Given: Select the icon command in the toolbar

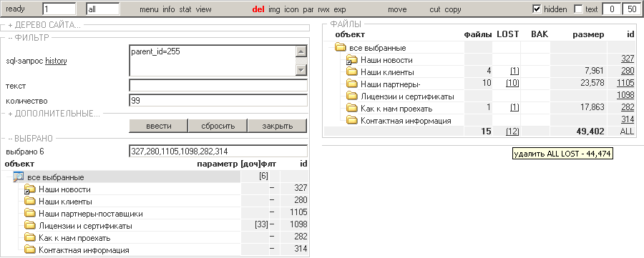Looking at the screenshot, I should [292, 9].
